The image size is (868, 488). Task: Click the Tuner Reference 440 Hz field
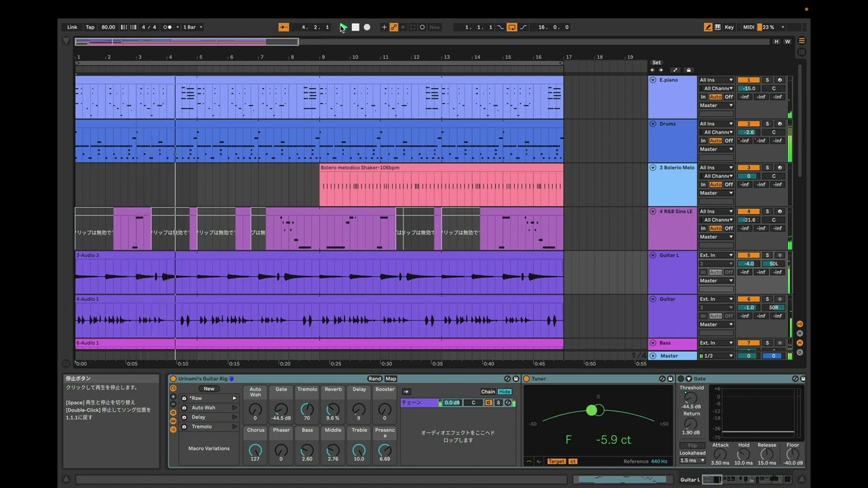click(x=659, y=462)
